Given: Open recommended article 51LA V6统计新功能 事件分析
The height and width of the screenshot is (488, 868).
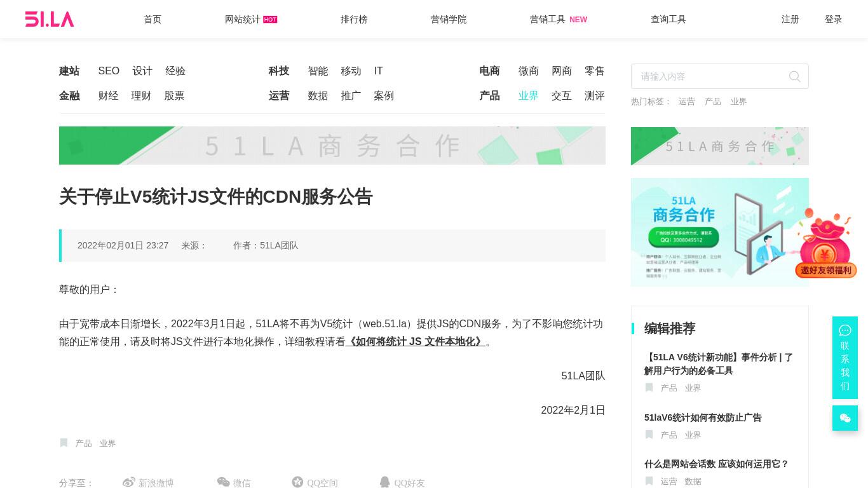Looking at the screenshot, I should (x=719, y=364).
